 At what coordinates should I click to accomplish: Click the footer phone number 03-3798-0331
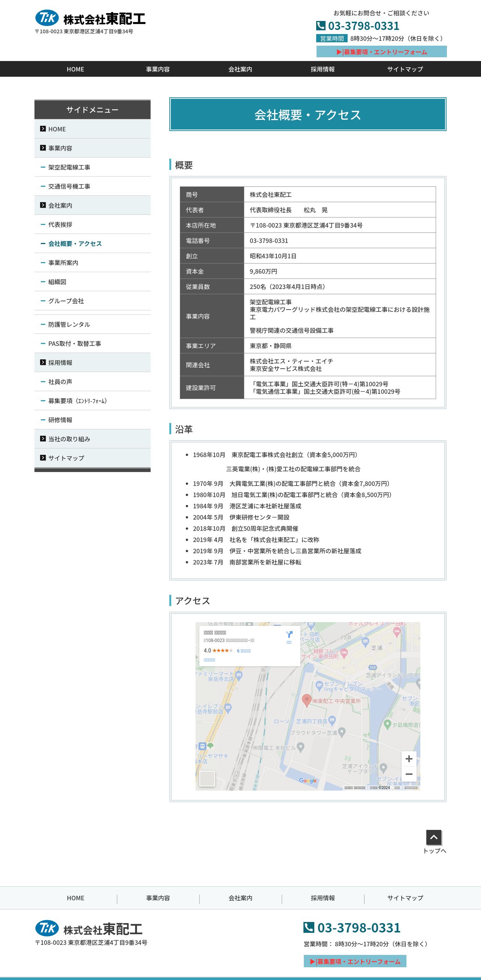click(359, 928)
